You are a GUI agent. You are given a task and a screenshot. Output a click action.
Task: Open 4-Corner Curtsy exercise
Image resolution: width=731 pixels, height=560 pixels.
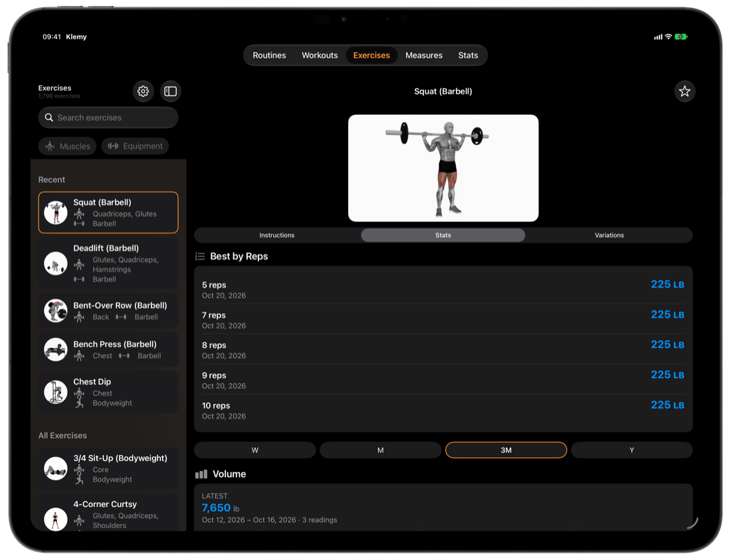click(108, 512)
